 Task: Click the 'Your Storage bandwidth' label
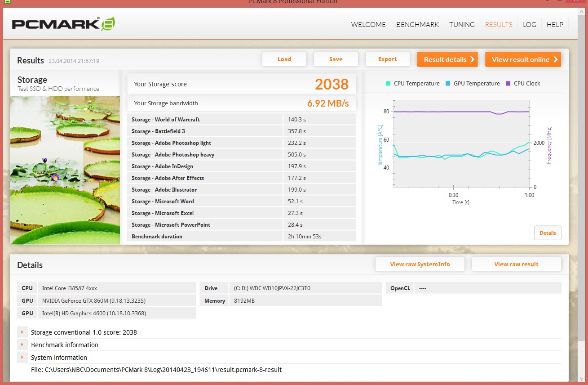(166, 103)
